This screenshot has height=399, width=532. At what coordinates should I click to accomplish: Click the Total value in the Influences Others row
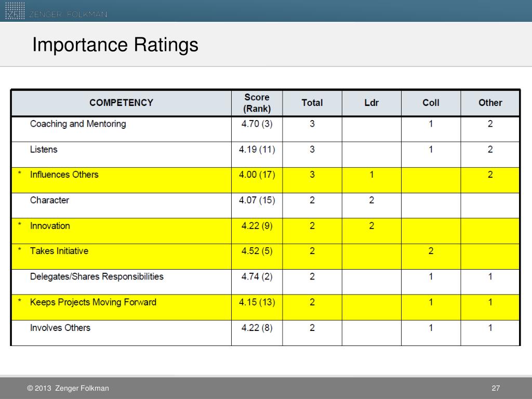[312, 175]
